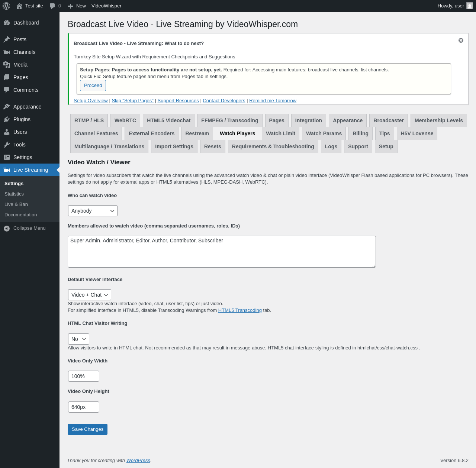Switch to the Resets tab
Screen dimensions: 476x468
coord(213,146)
